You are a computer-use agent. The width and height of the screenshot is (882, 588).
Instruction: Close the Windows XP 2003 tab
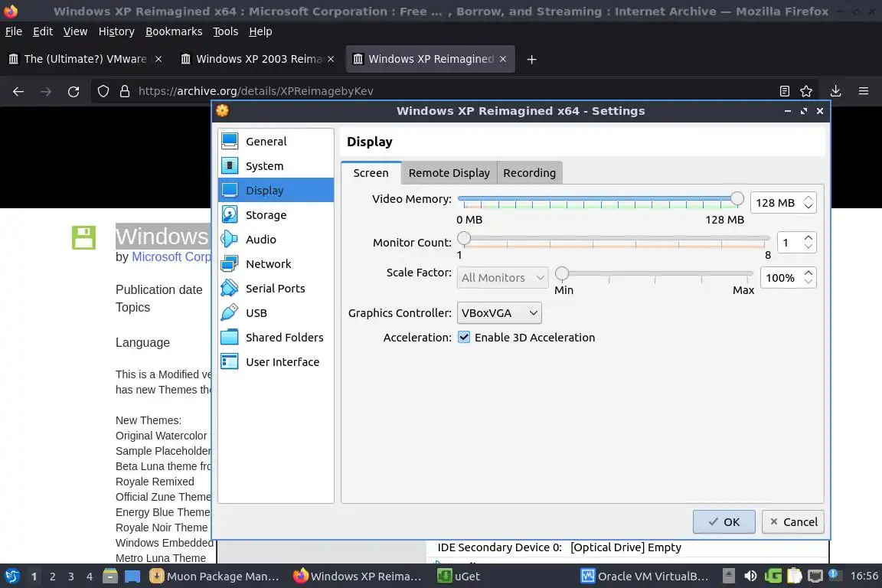[x=331, y=59]
